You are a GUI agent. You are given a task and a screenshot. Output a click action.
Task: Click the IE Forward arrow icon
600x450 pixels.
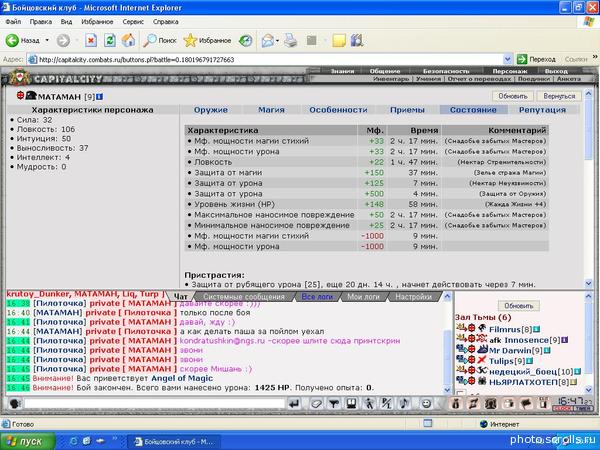point(63,40)
